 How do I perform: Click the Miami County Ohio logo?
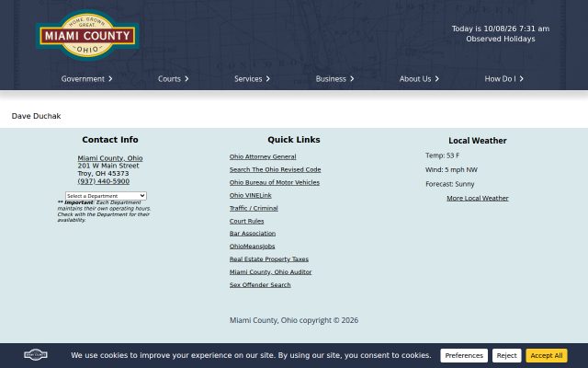tap(87, 35)
